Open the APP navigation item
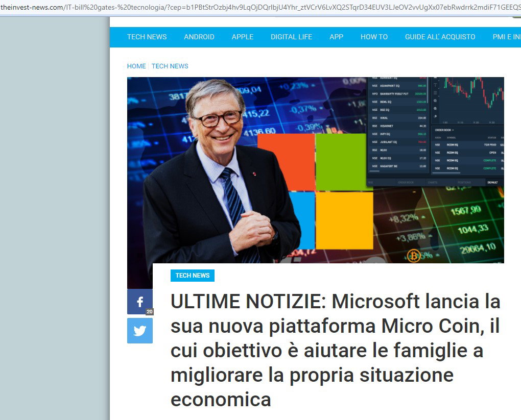521x420 pixels. pyautogui.click(x=336, y=37)
